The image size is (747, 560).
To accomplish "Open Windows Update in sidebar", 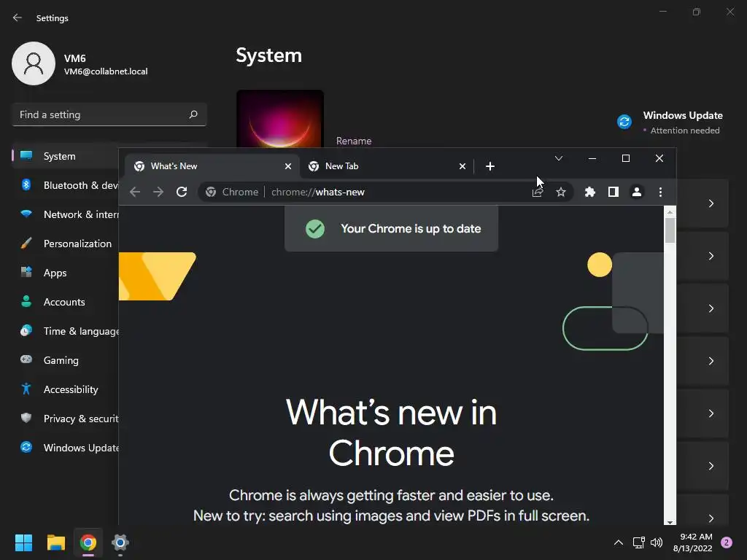I will point(65,448).
